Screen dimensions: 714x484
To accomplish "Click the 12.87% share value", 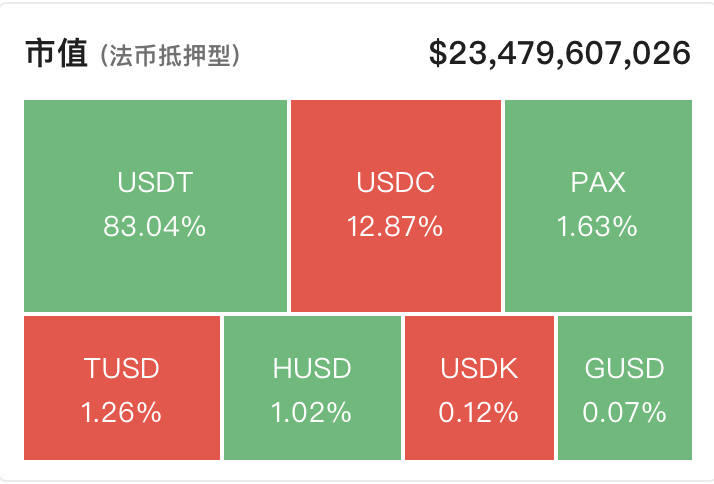I will tap(395, 226).
